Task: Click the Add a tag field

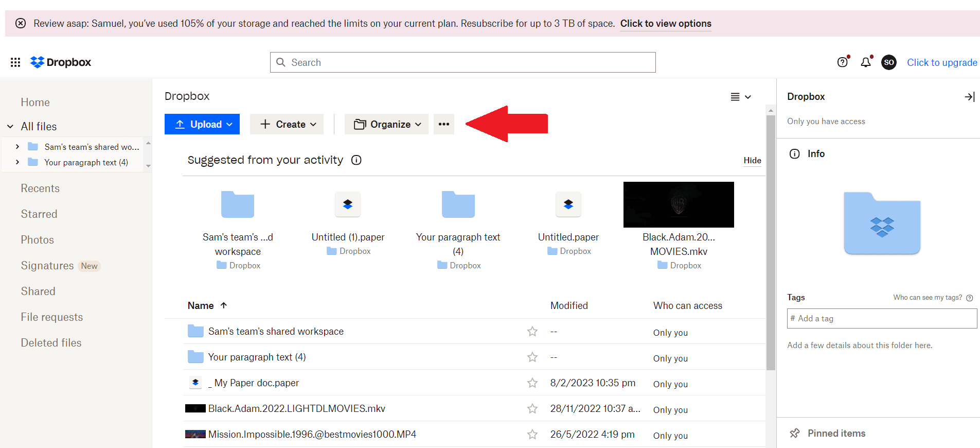Action: (x=882, y=319)
